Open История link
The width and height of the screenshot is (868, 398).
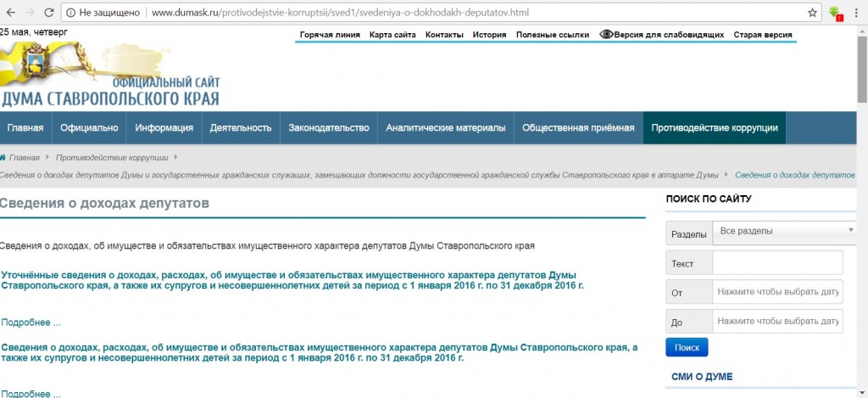click(x=489, y=34)
